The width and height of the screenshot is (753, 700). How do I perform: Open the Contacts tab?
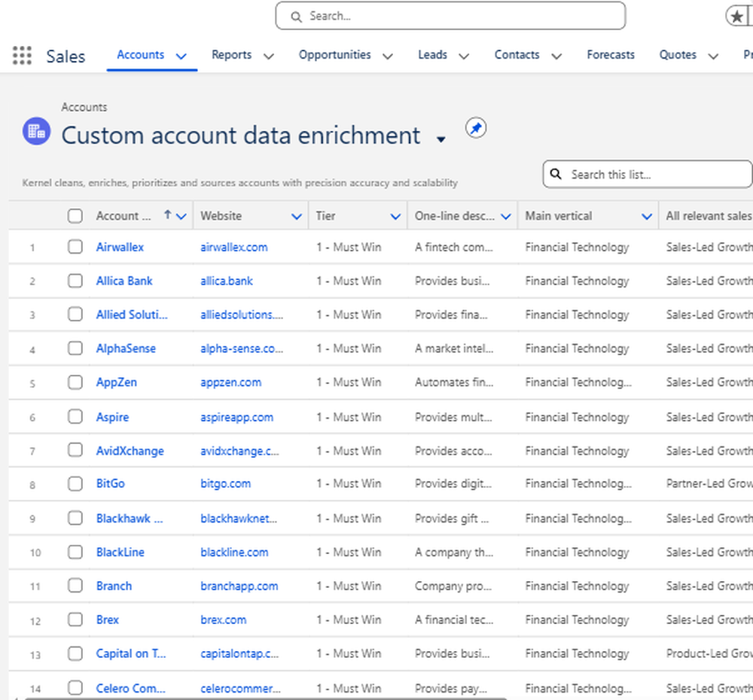[x=517, y=55]
